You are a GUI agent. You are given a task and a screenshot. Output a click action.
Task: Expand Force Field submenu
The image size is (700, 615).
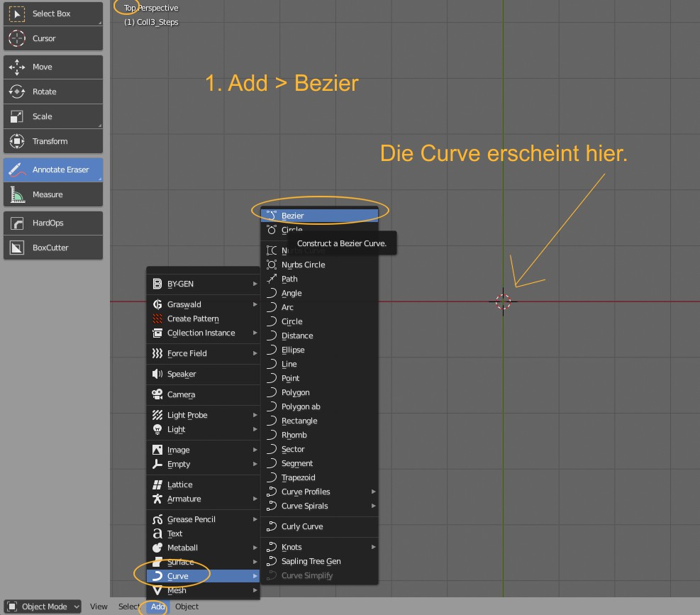pyautogui.click(x=203, y=354)
